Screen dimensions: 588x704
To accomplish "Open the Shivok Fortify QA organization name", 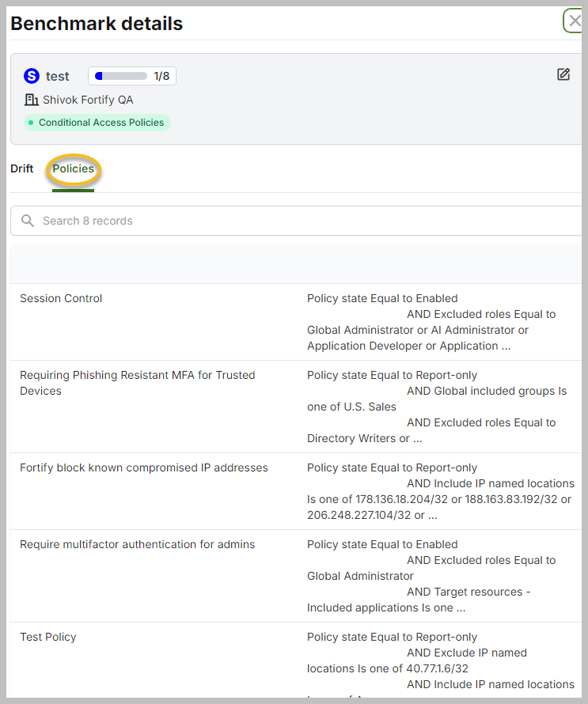I will [88, 100].
